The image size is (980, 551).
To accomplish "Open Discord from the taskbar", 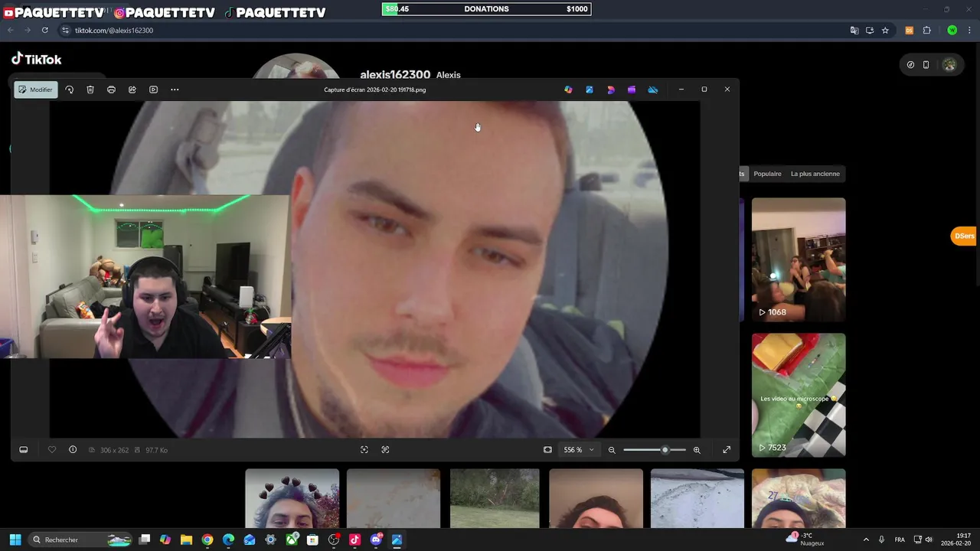I will coord(376,540).
